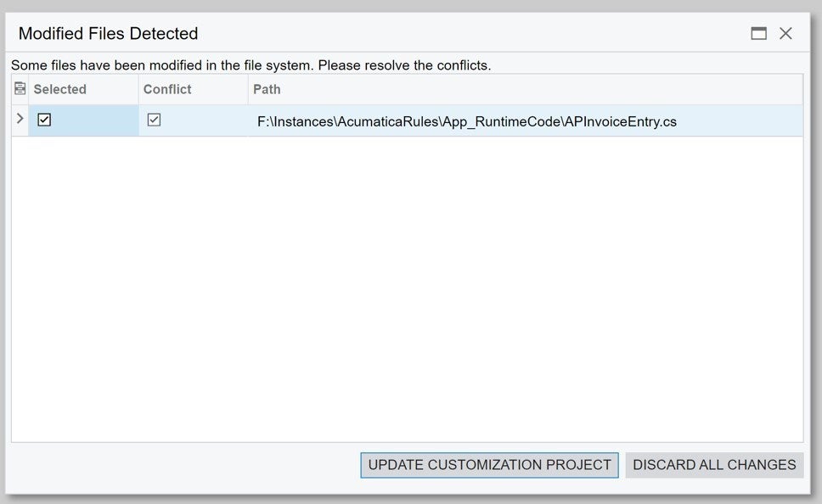The image size is (822, 504).
Task: Click the highlighted Selected cell beside its checkbox
Action: click(x=94, y=120)
